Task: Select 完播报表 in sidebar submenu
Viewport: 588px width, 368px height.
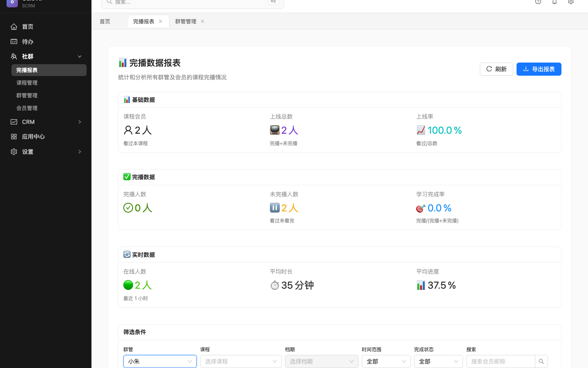Action: (49, 70)
